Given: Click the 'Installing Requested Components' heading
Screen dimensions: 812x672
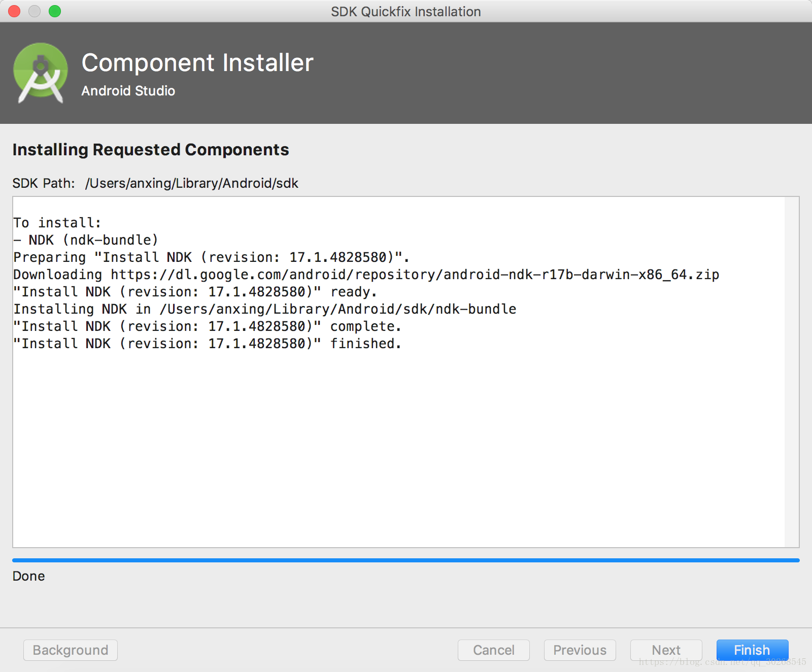Looking at the screenshot, I should click(151, 150).
